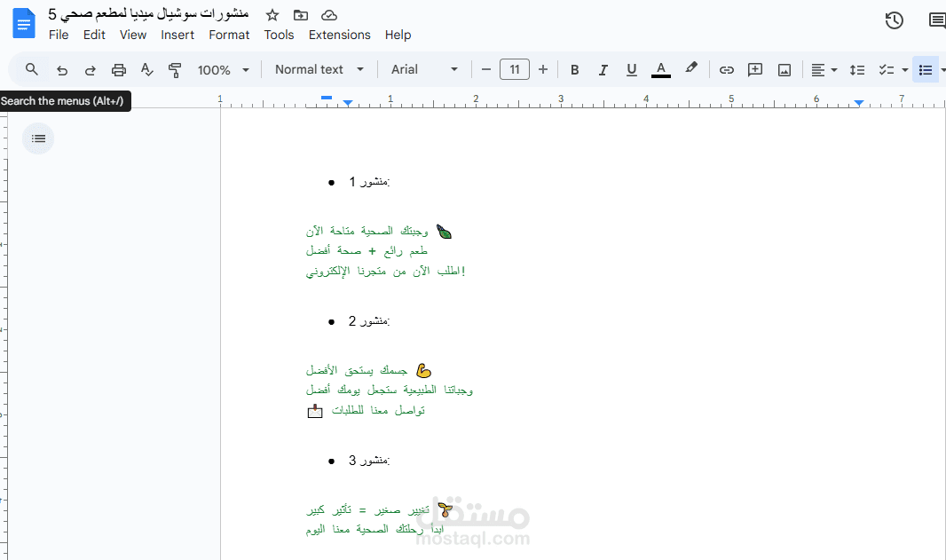The height and width of the screenshot is (560, 946).
Task: Open the View menu
Action: point(133,35)
